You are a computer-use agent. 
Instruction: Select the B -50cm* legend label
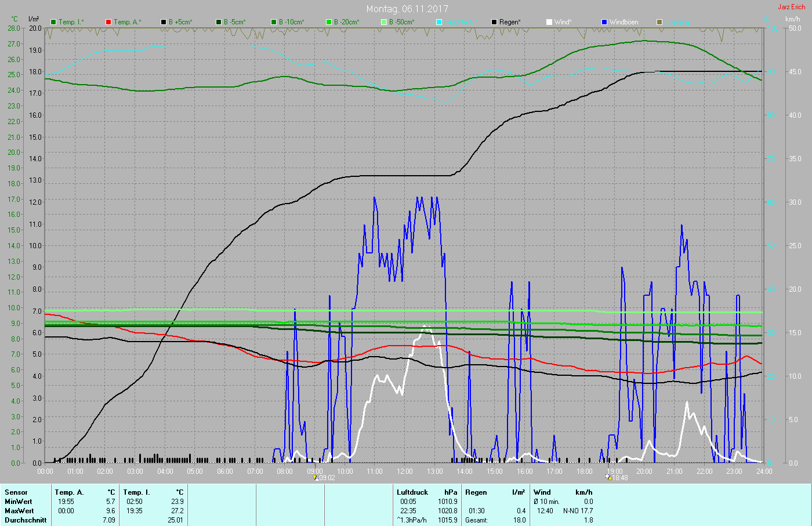coord(402,22)
